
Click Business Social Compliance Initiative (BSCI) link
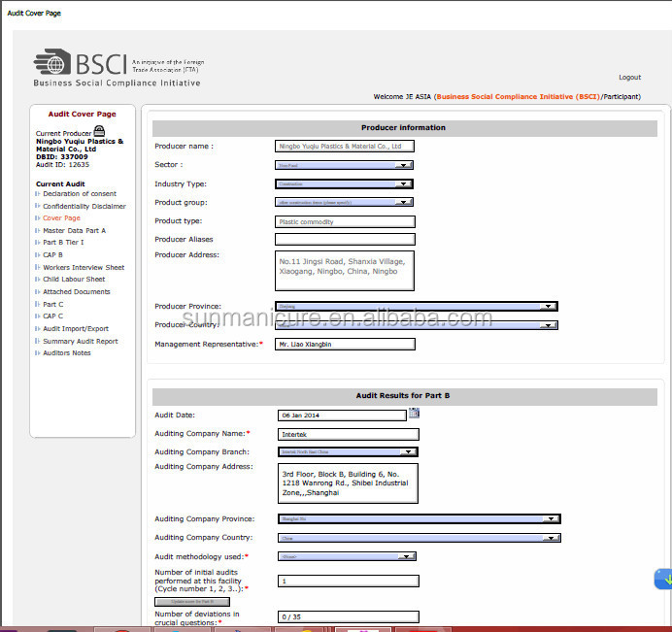(518, 96)
